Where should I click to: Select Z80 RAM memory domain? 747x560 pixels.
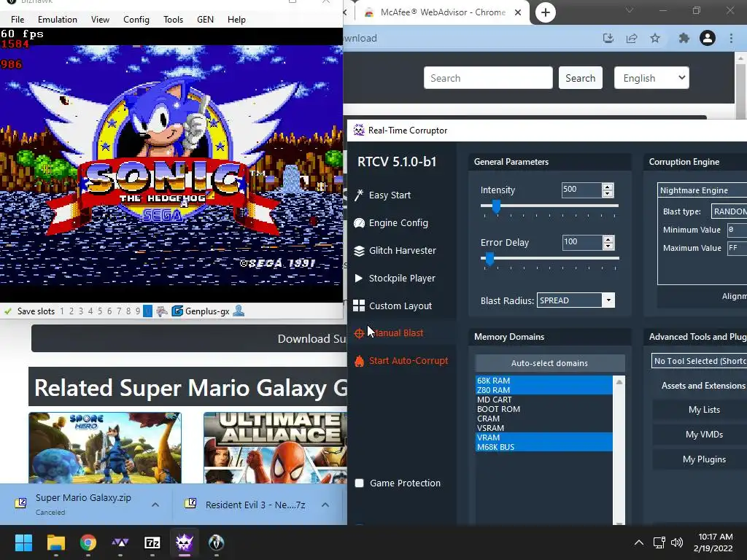(x=543, y=390)
